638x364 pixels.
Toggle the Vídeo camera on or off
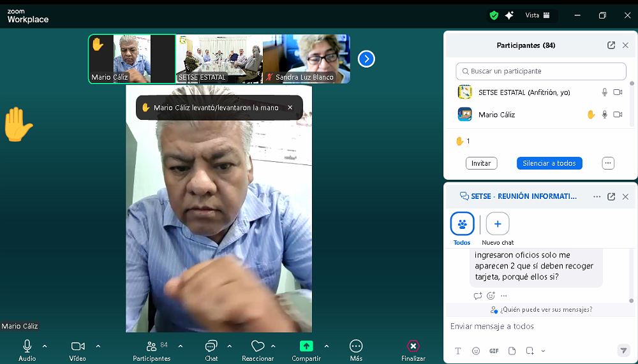[78, 346]
